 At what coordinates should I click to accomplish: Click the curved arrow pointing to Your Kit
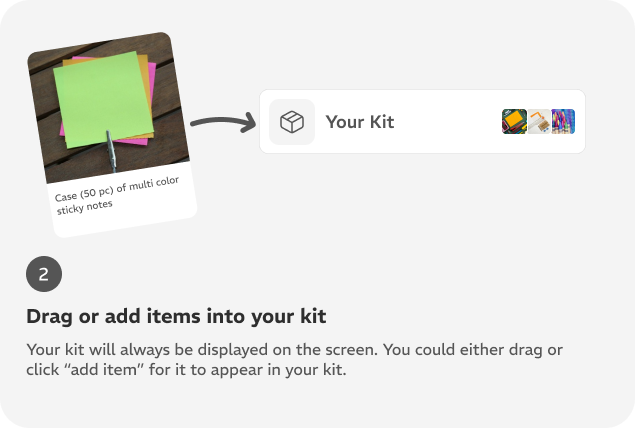click(x=223, y=122)
